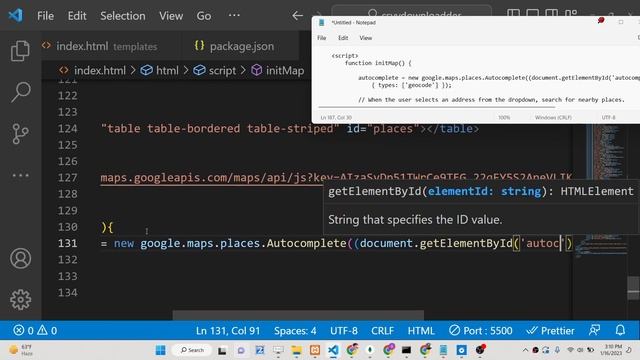Viewport: 640px width, 360px height.
Task: Click the VS Code logo icon
Action: tap(16, 16)
